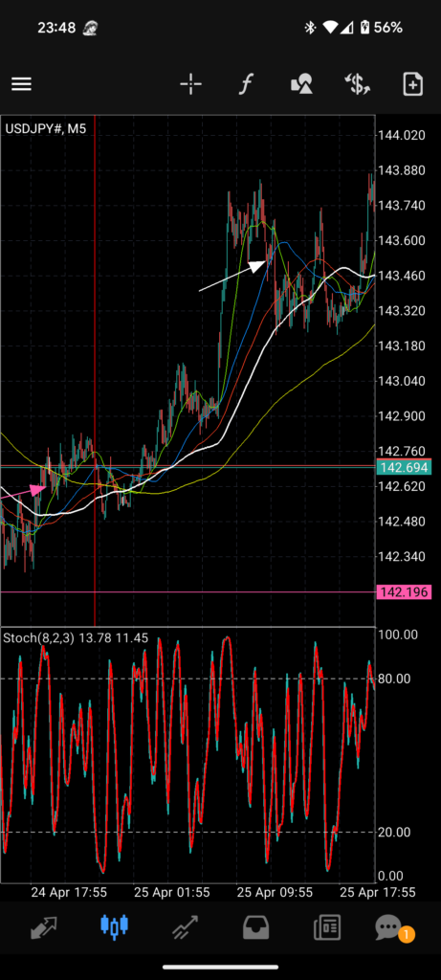Image resolution: width=441 pixels, height=980 pixels.
Task: Open Messages with notification badge
Action: click(390, 928)
